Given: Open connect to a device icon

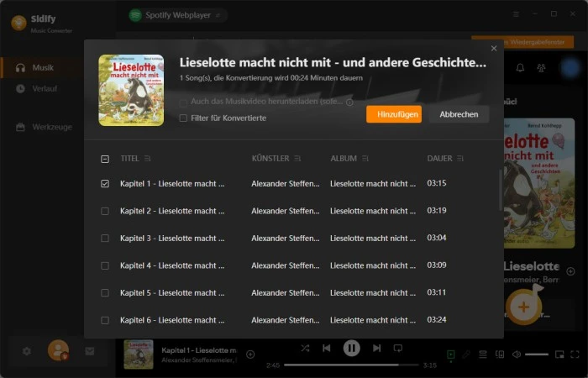Looking at the screenshot, I should [500, 354].
